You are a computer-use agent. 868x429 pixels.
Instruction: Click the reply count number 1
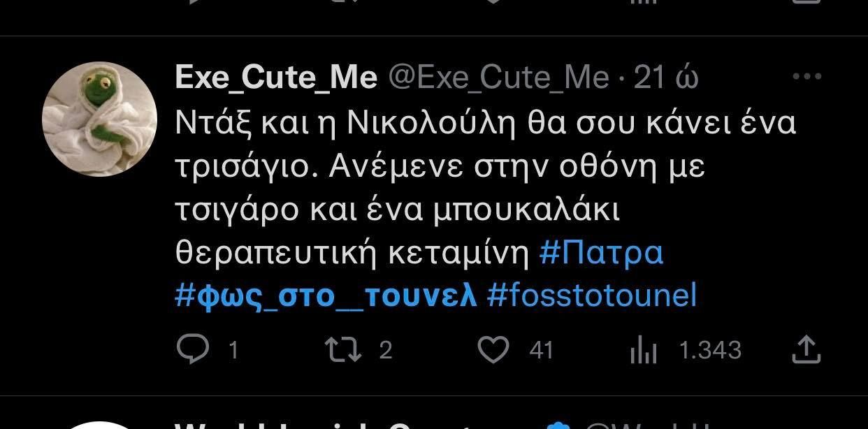point(233,350)
